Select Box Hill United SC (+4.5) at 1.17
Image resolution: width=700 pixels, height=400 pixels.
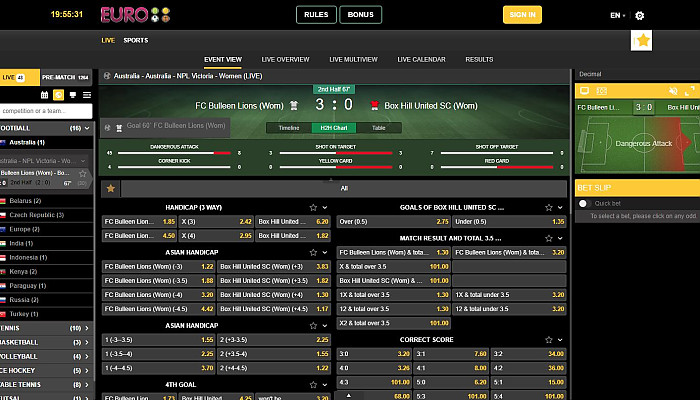pos(274,309)
